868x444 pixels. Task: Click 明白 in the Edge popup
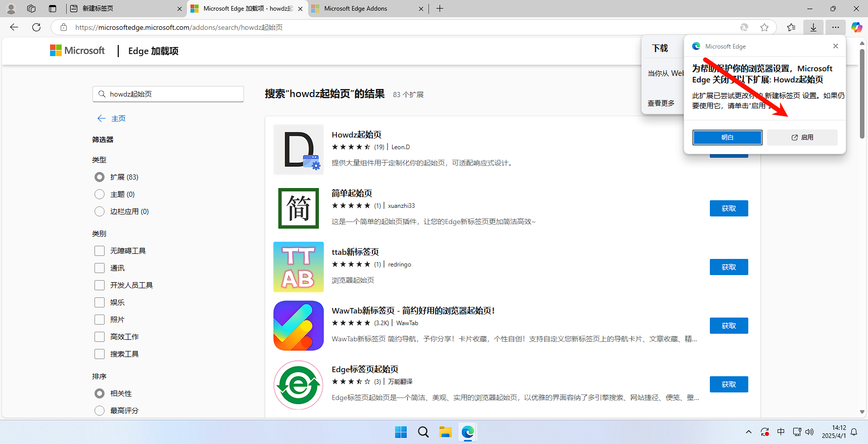coord(728,138)
